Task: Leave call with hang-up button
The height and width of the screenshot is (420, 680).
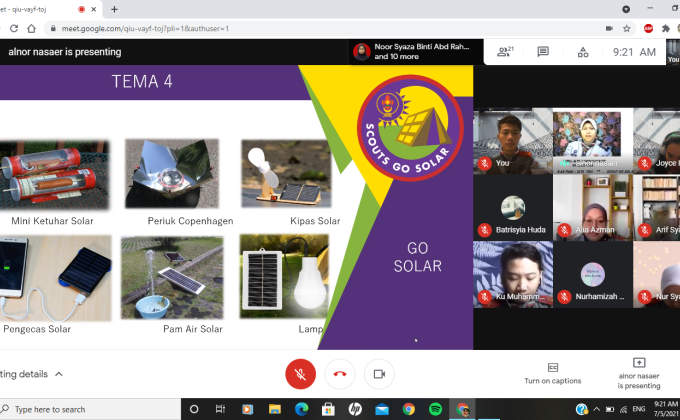Action: coord(340,374)
